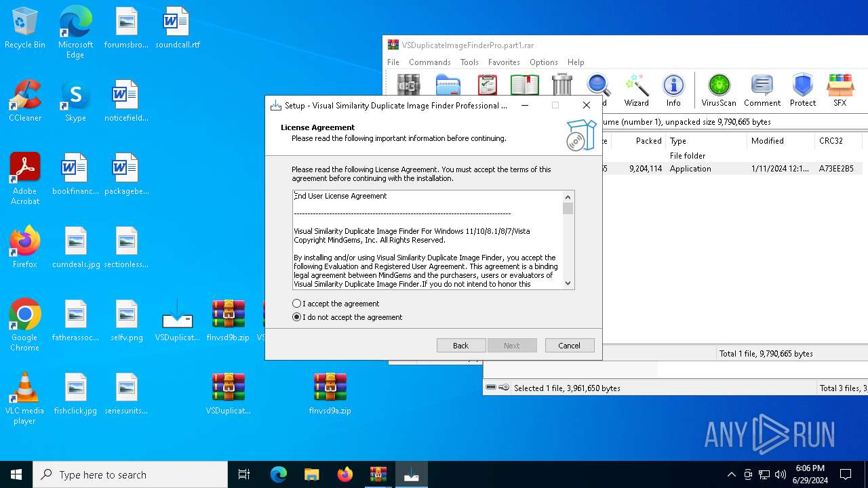Click WinRAR Comment toolbar icon

[762, 91]
